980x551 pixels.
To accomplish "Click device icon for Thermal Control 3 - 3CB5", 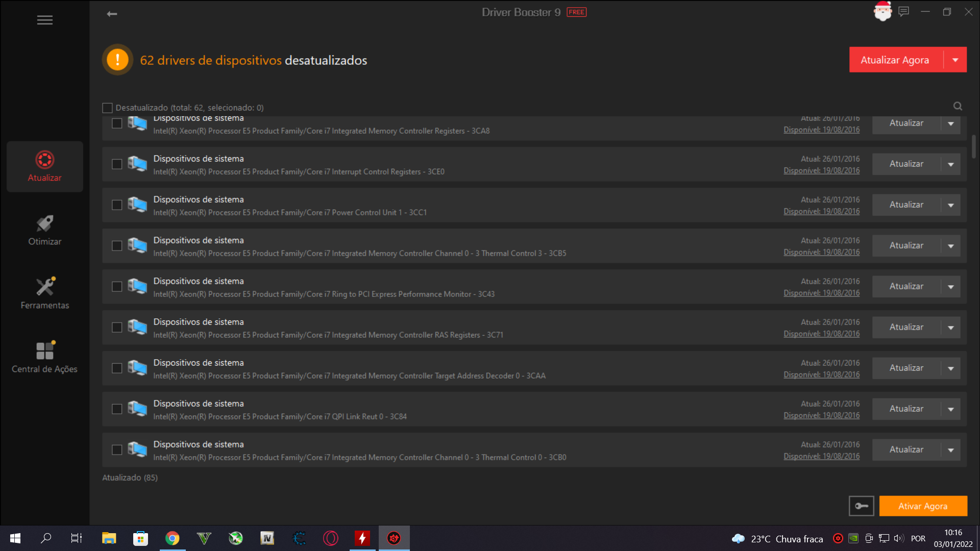I will coord(137,246).
